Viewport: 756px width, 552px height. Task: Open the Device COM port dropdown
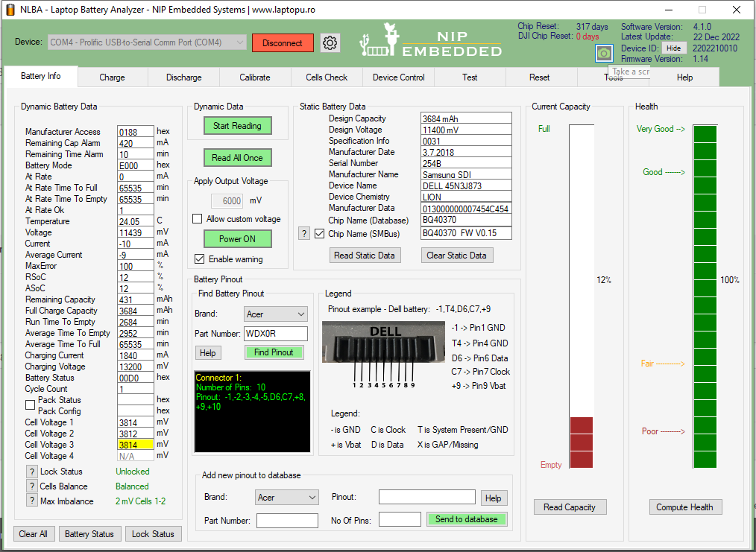(147, 42)
